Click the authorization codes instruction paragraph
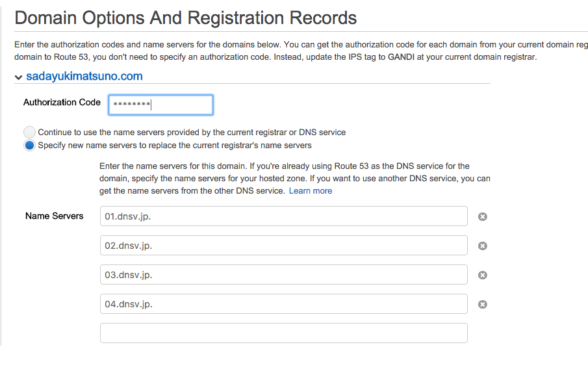 click(x=292, y=51)
